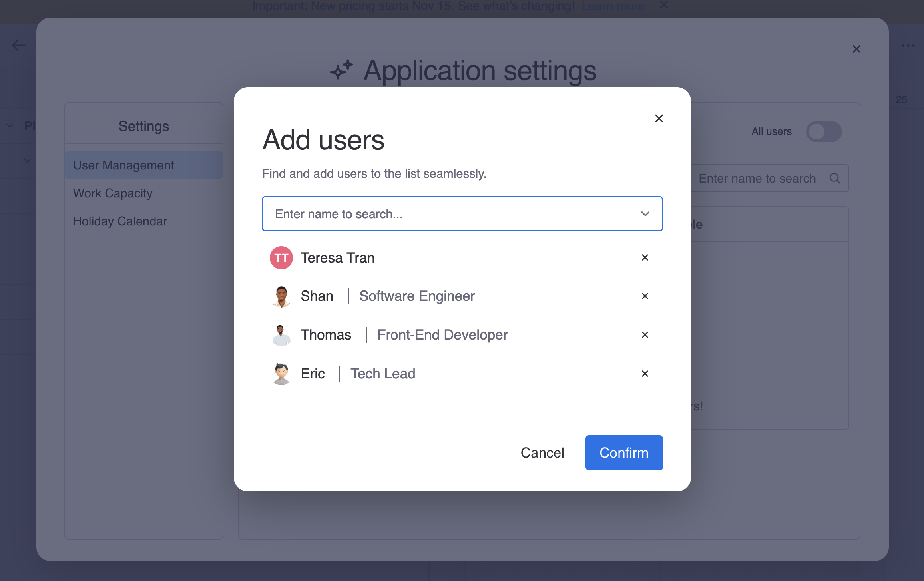Click the close X on modal dialog
Screen dimensions: 924x581
tap(659, 118)
